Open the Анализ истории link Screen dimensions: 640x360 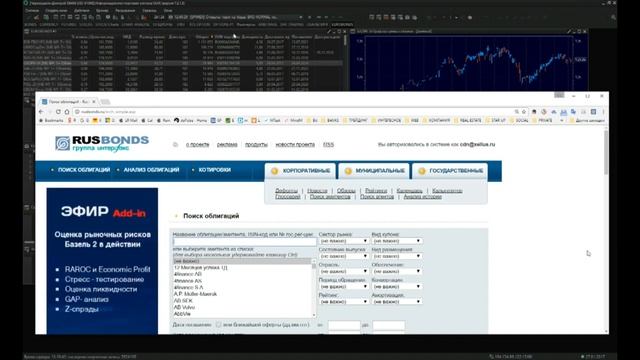[x=422, y=197]
